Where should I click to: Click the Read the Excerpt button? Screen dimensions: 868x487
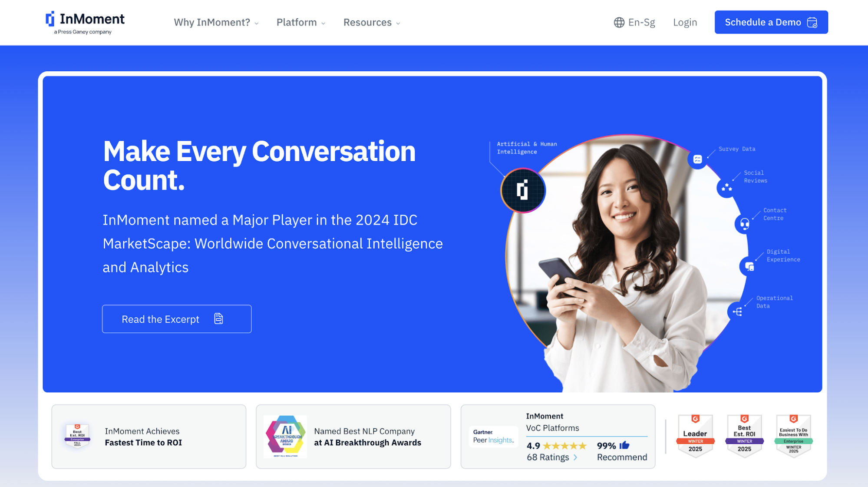177,319
